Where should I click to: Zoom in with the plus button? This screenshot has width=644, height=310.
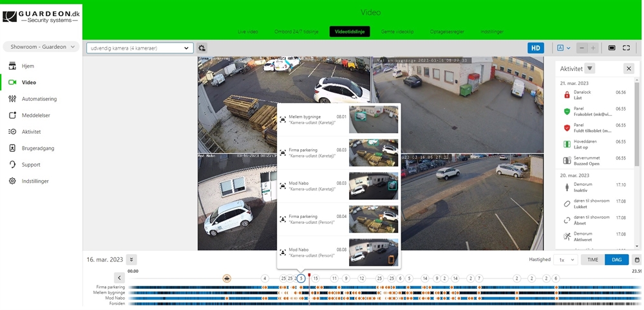click(x=593, y=48)
